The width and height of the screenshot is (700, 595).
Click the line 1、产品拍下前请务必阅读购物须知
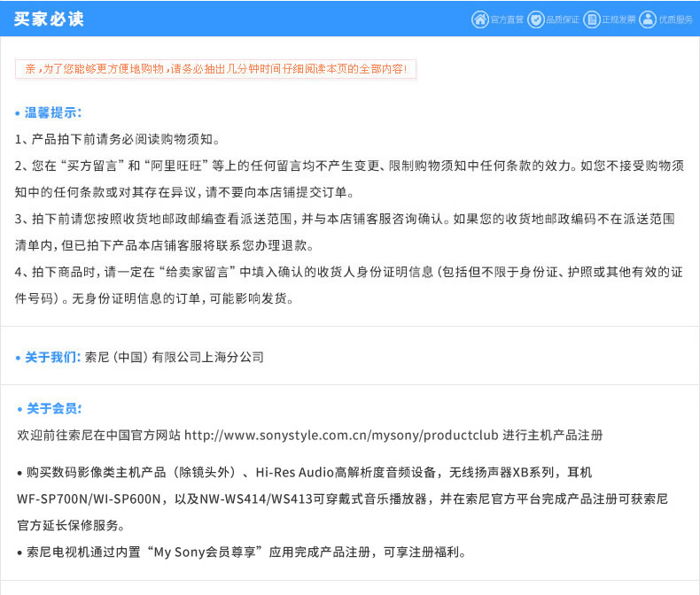tap(118, 139)
